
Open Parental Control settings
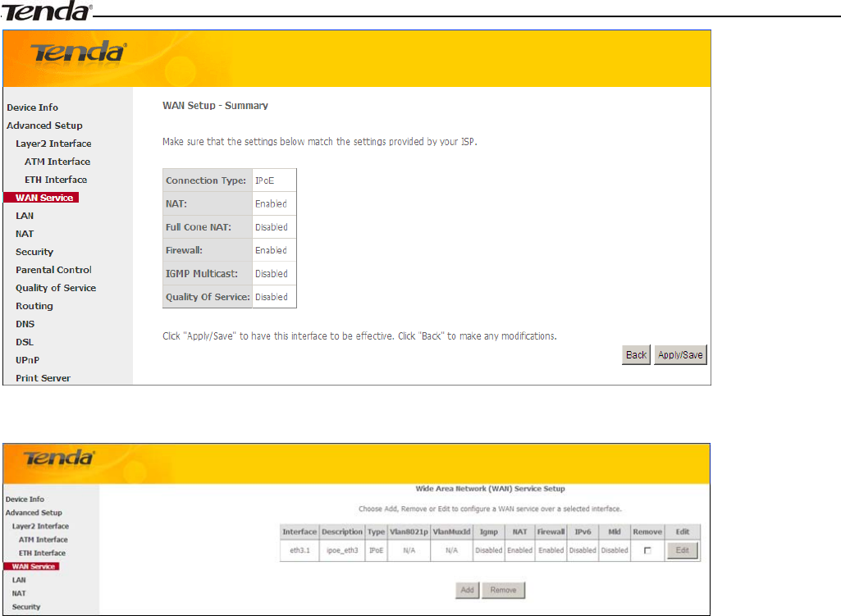coord(53,270)
